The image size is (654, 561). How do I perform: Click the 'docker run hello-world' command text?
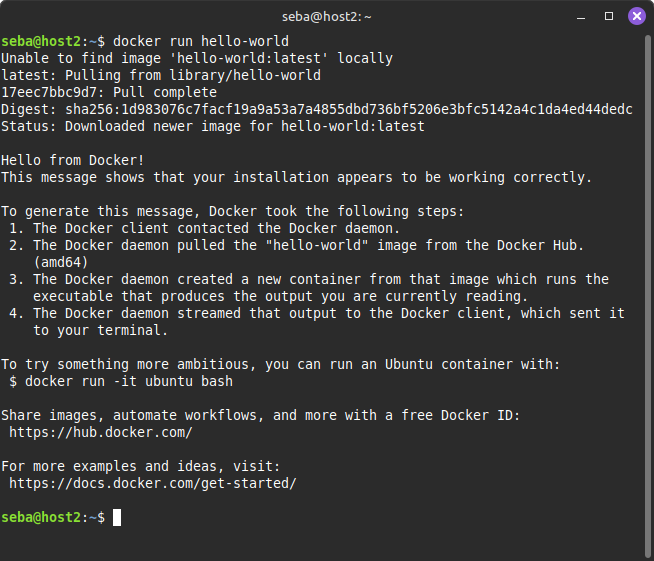[201, 41]
